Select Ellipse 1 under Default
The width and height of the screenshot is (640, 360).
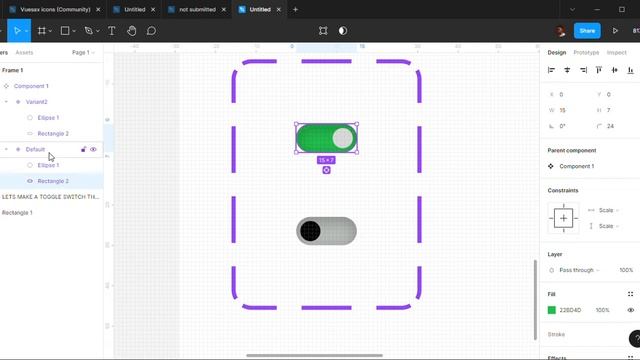coord(48,165)
